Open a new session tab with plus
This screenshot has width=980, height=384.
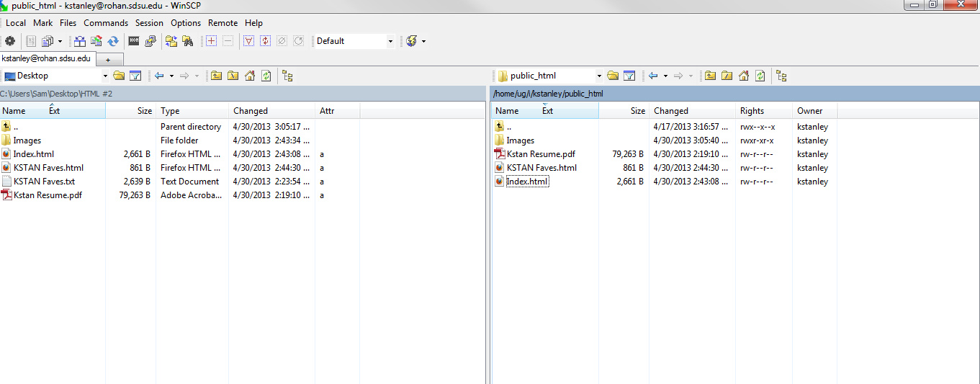(108, 59)
